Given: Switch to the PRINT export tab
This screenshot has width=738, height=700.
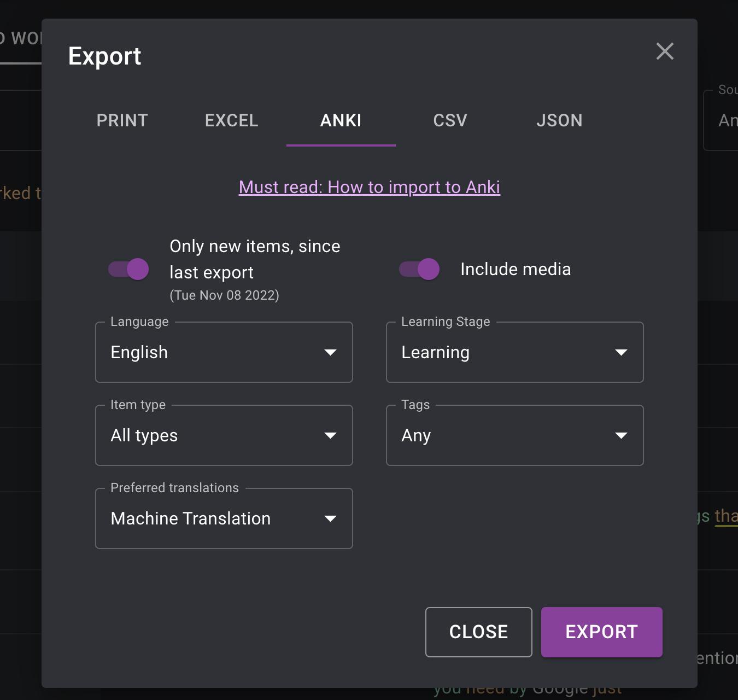Looking at the screenshot, I should [122, 120].
